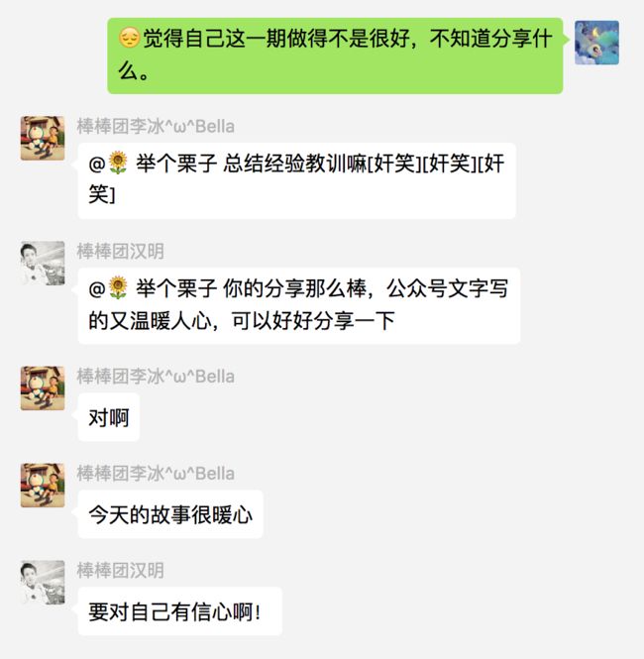
Task: Select the message about 公众号文字写的又温暖人心
Action: [299, 305]
